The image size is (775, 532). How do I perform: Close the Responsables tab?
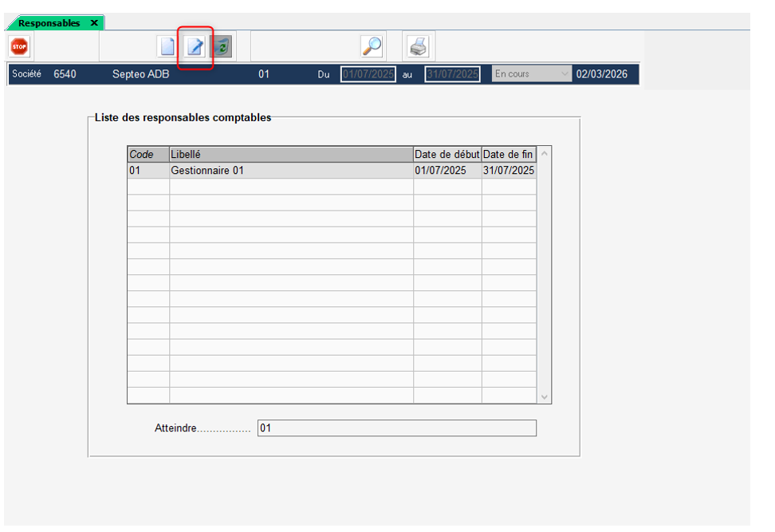point(94,23)
